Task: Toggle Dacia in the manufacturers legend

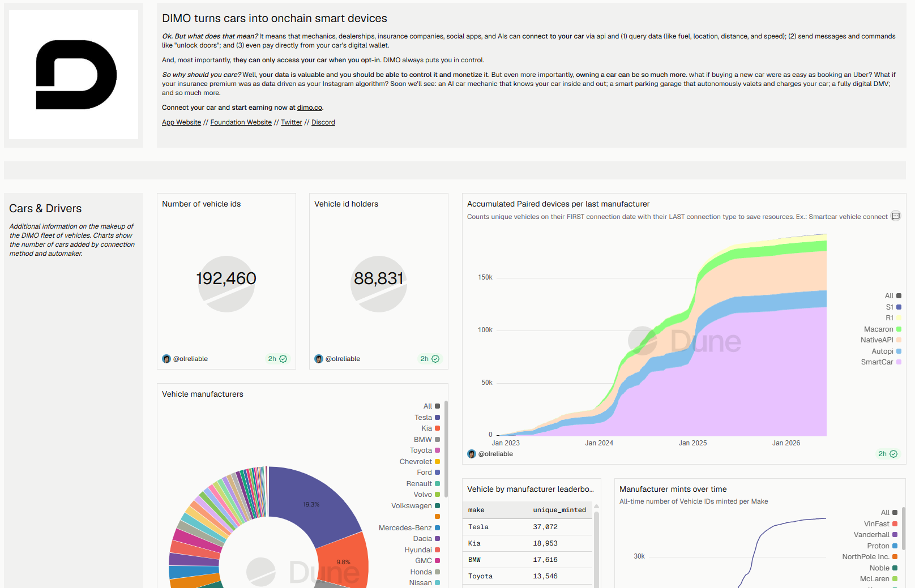Action: click(426, 539)
